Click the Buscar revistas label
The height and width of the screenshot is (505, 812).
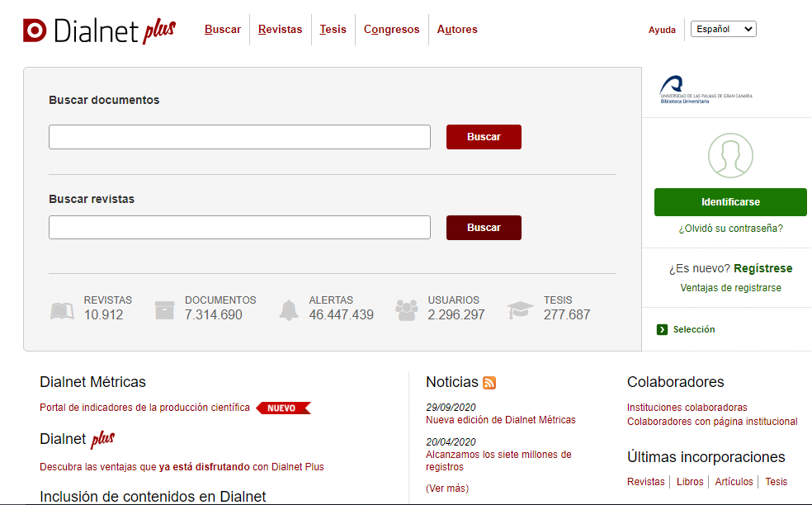click(92, 199)
